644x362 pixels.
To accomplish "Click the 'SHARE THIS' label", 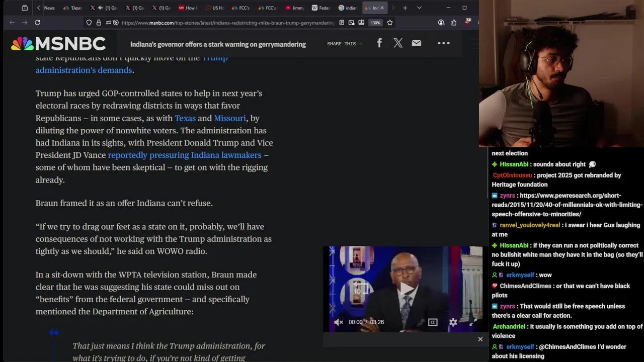I will [344, 44].
